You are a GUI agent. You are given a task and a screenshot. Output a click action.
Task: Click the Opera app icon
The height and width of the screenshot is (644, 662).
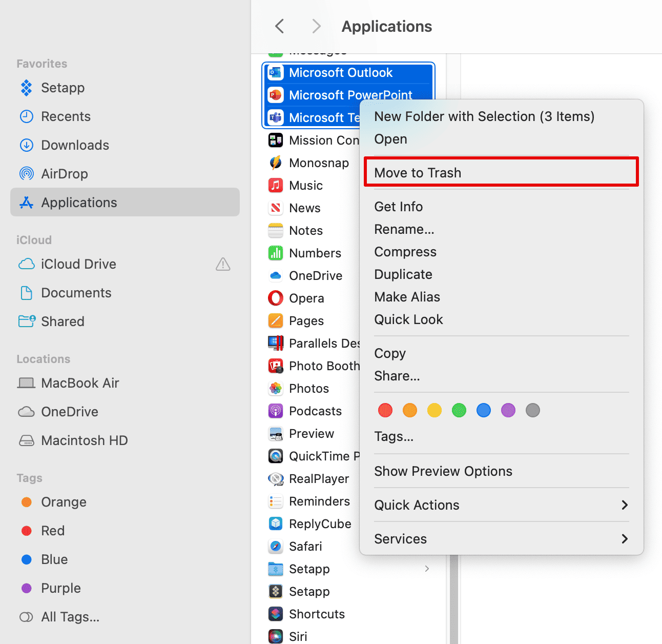[x=276, y=298]
